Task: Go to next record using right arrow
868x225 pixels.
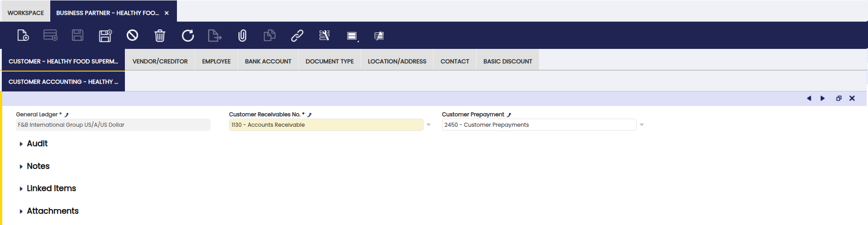Action: click(822, 98)
